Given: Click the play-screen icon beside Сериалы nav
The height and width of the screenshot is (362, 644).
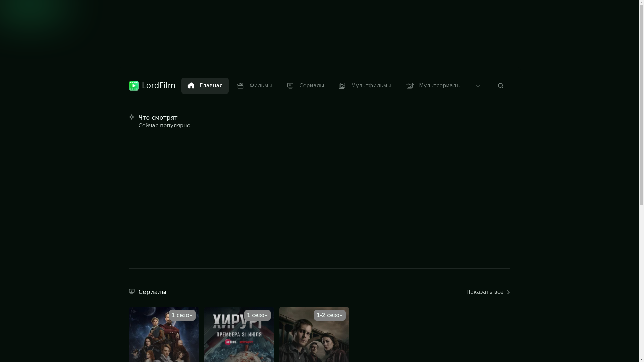Looking at the screenshot, I should (x=290, y=86).
